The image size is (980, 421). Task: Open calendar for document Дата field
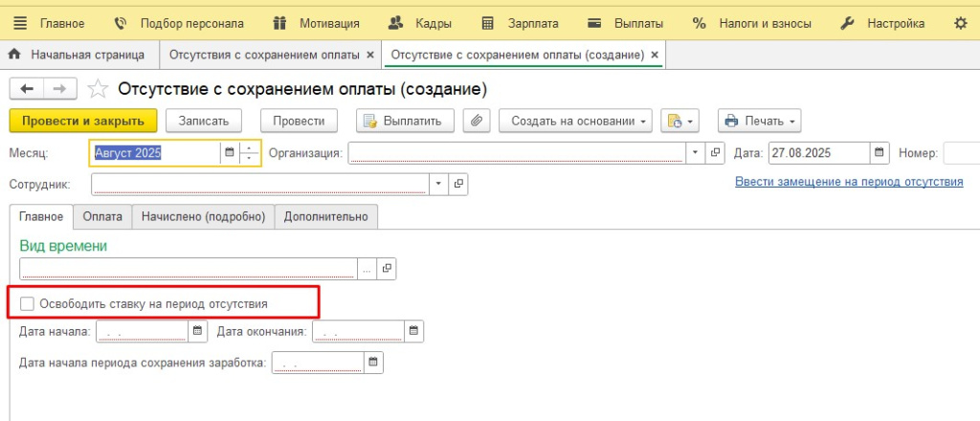[x=880, y=153]
